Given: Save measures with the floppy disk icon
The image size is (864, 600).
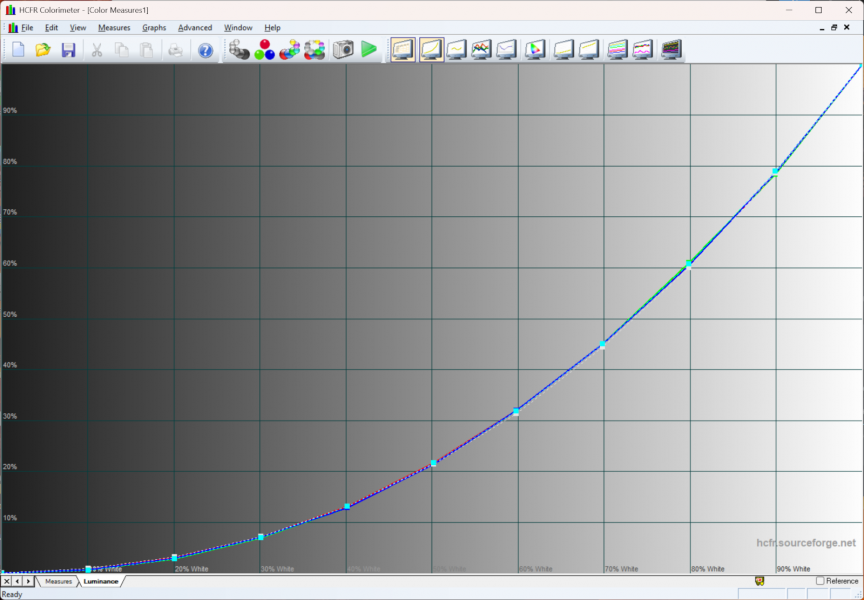Looking at the screenshot, I should tap(68, 49).
